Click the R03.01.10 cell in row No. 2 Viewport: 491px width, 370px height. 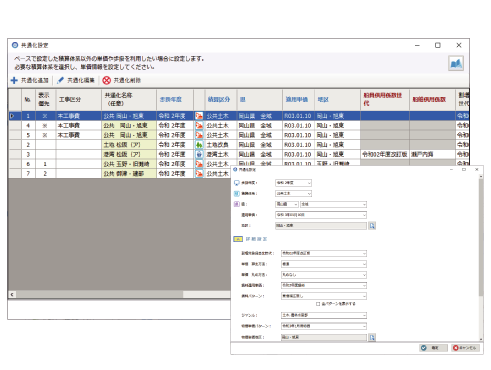298,145
